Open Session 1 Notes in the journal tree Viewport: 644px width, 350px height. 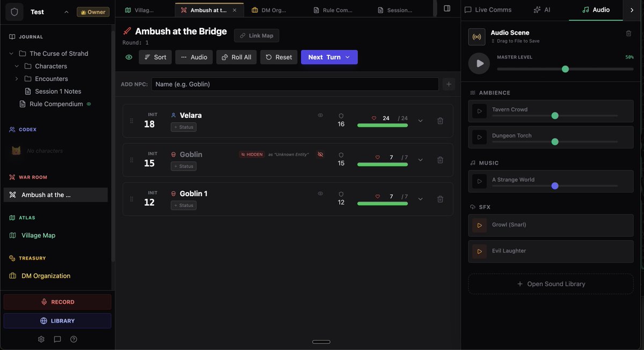[x=58, y=91]
